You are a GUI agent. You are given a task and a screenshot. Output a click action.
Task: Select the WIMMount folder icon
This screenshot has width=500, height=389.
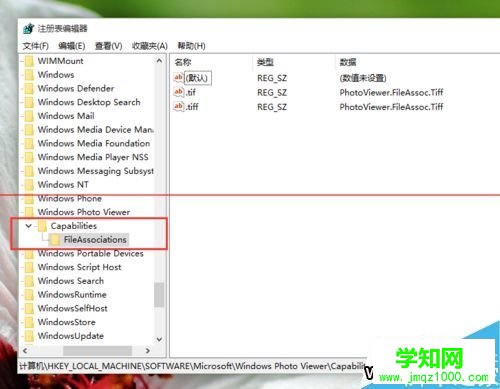tap(29, 61)
